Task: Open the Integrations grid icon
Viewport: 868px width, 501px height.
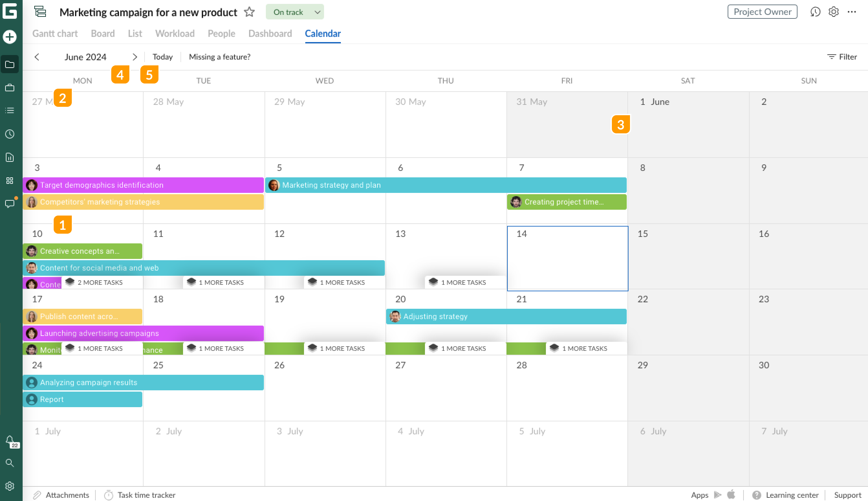Action: click(10, 180)
